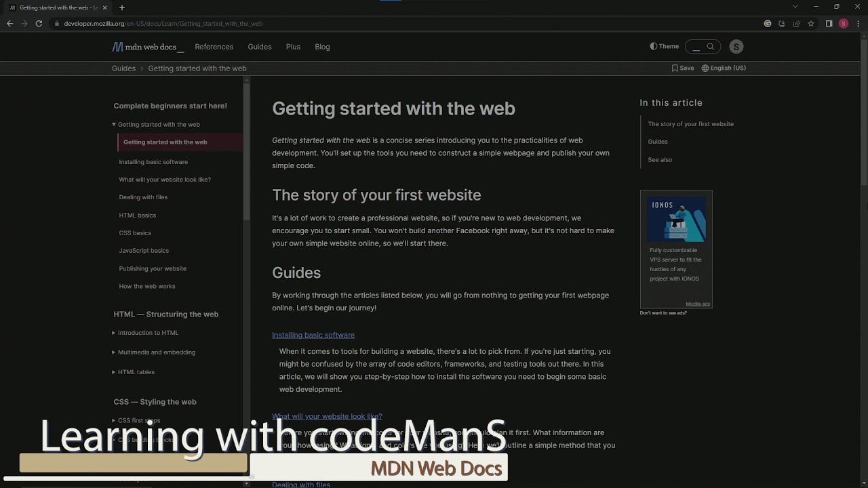The height and width of the screenshot is (488, 868).
Task: Click the address bar URL
Action: pyautogui.click(x=163, y=24)
